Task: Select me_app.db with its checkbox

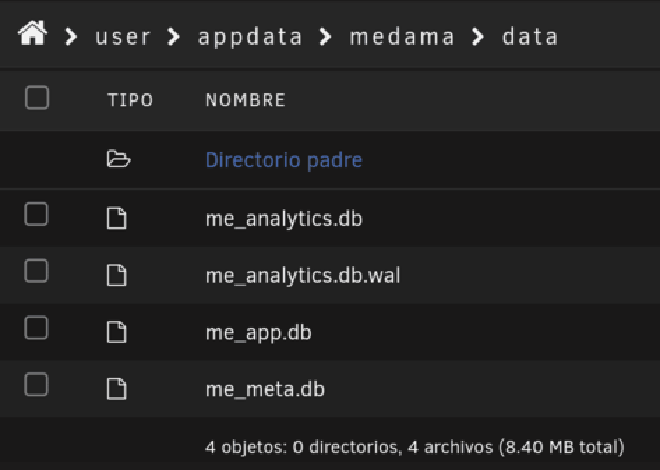Action: pos(36,327)
